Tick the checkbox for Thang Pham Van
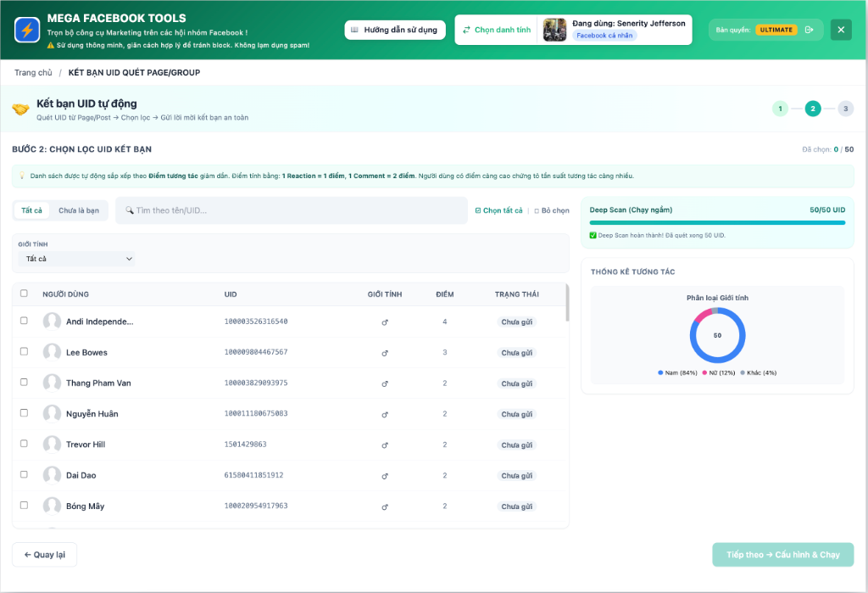The height and width of the screenshot is (593, 868). pos(24,382)
